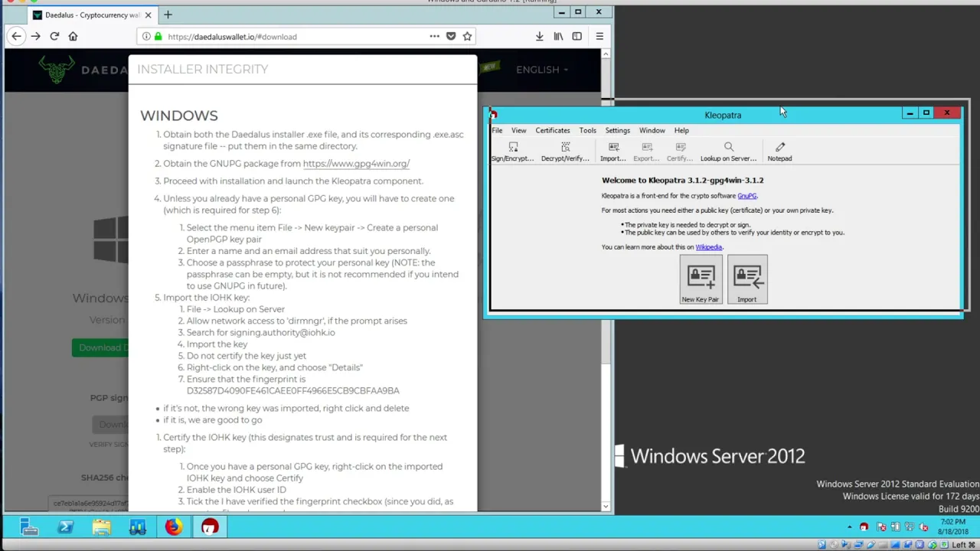The width and height of the screenshot is (980, 551).
Task: Open Notepad from Kleopatra toolbar
Action: [779, 152]
